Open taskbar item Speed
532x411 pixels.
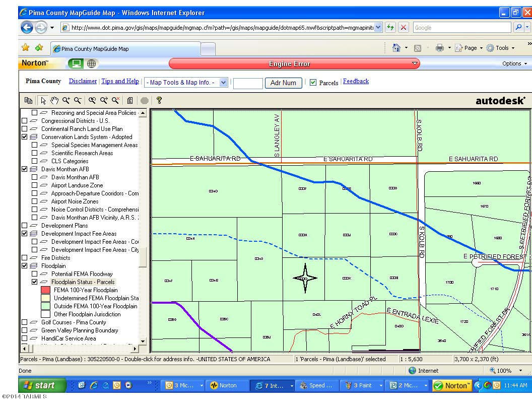click(317, 386)
